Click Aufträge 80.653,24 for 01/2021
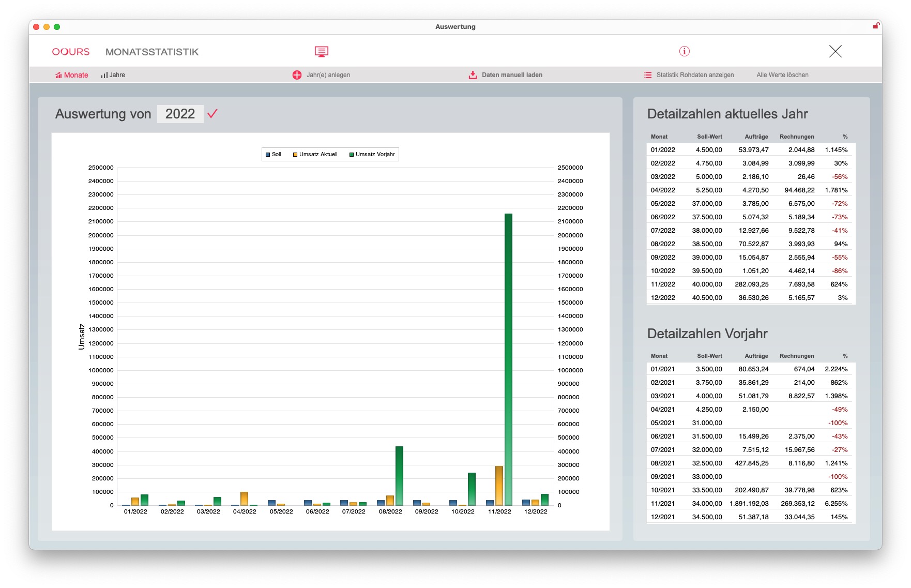911x588 pixels. click(x=753, y=369)
